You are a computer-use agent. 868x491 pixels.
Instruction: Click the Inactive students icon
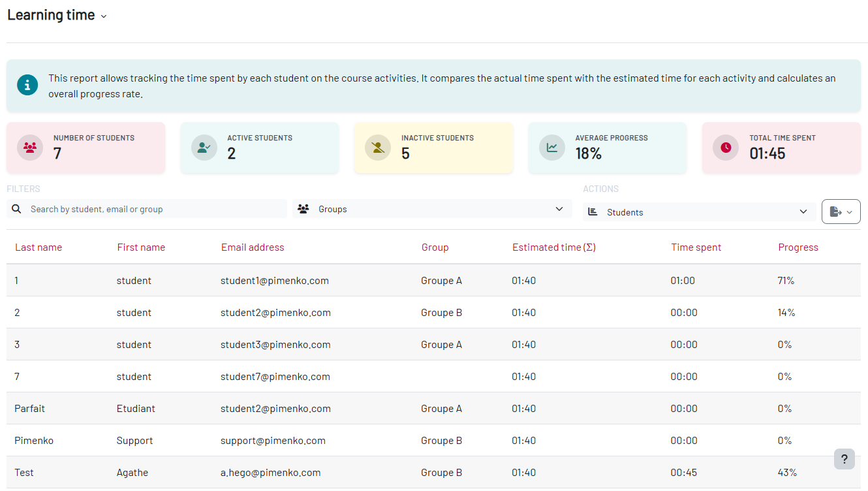click(378, 148)
